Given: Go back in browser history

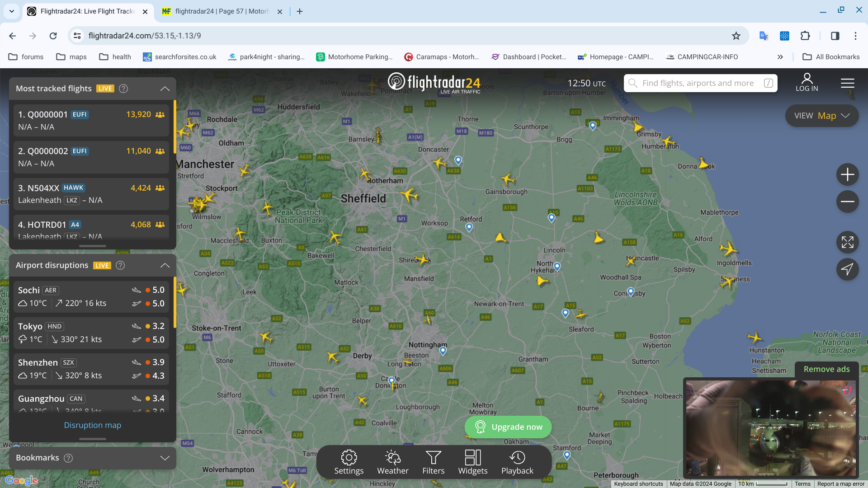Looking at the screenshot, I should point(13,36).
